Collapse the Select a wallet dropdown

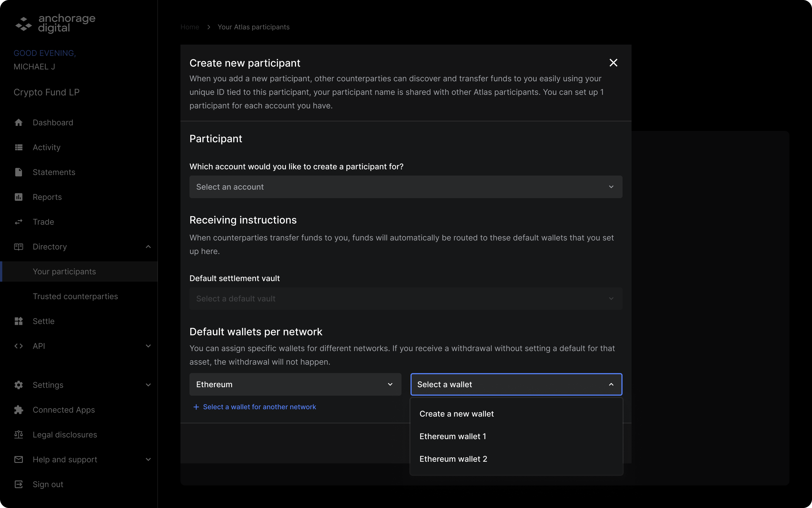point(517,384)
